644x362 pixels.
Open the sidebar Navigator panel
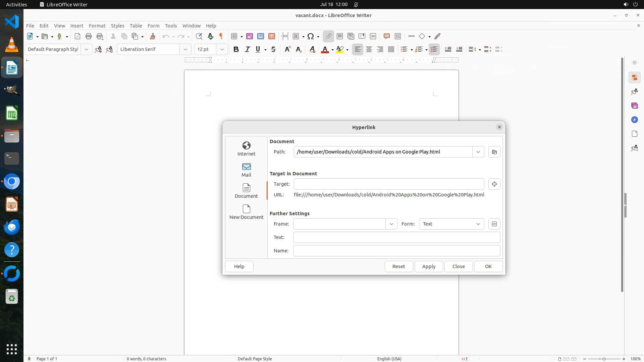pos(634,120)
